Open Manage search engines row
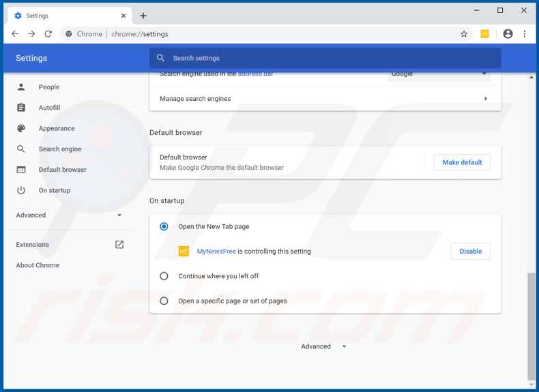 pyautogui.click(x=325, y=99)
